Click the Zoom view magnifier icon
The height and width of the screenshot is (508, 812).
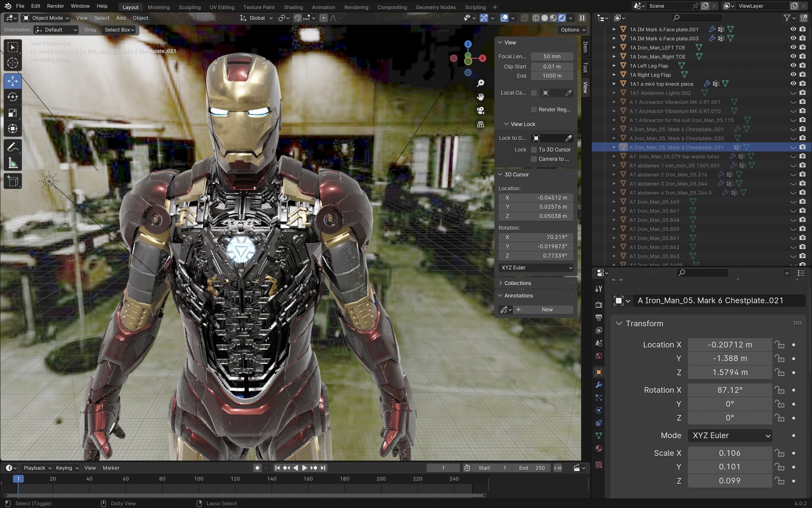(x=480, y=83)
